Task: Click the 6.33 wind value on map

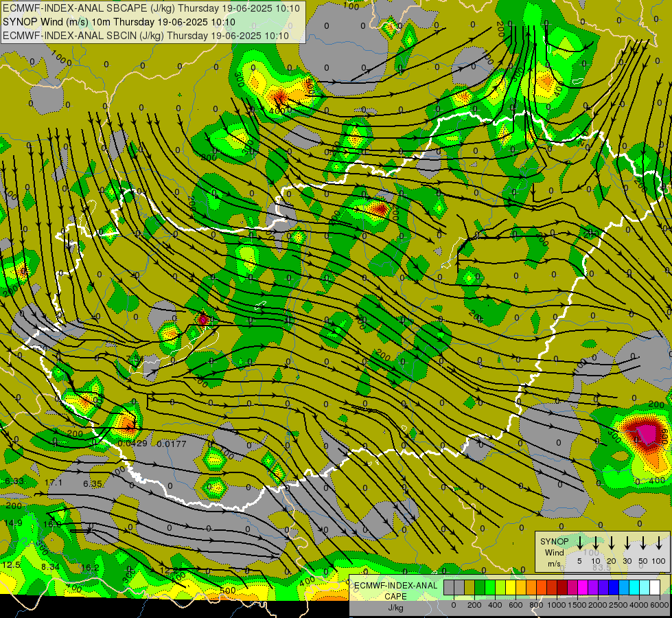Action: 14,481
